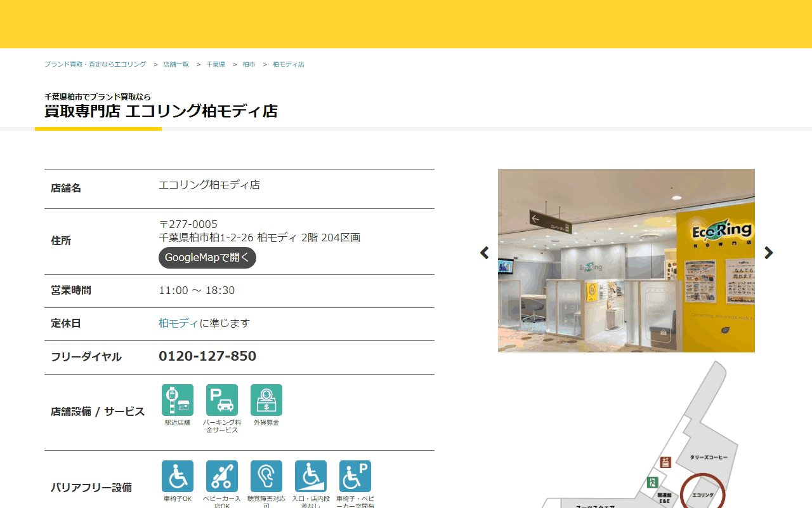Click the 買取専門店 エコリング柏モディ店 heading
Screen dimensions: 812x508
point(161,111)
